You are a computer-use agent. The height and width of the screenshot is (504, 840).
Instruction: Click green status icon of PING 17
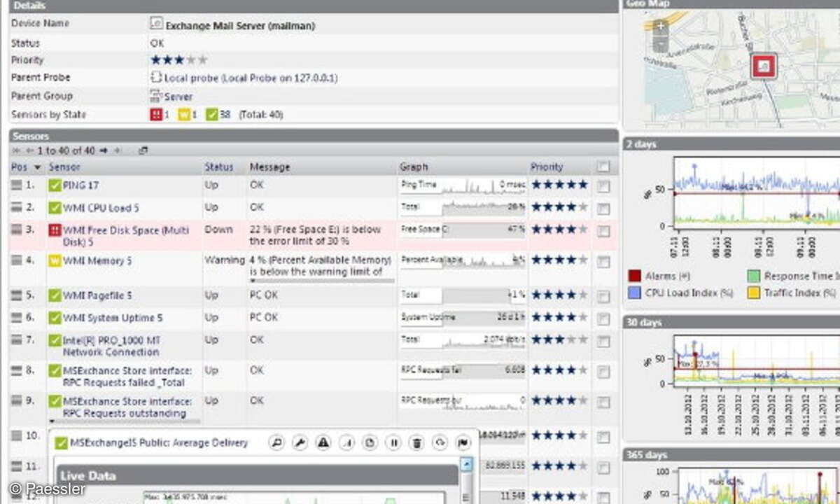coord(55,185)
